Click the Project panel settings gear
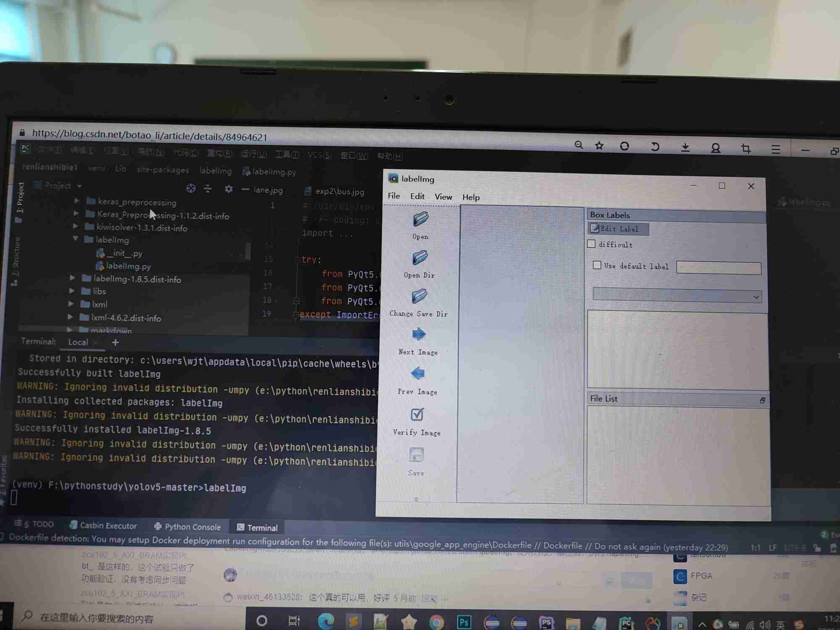840x630 pixels. coord(228,189)
